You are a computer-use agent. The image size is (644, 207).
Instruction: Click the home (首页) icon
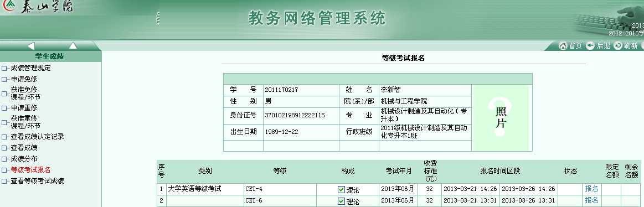point(563,45)
